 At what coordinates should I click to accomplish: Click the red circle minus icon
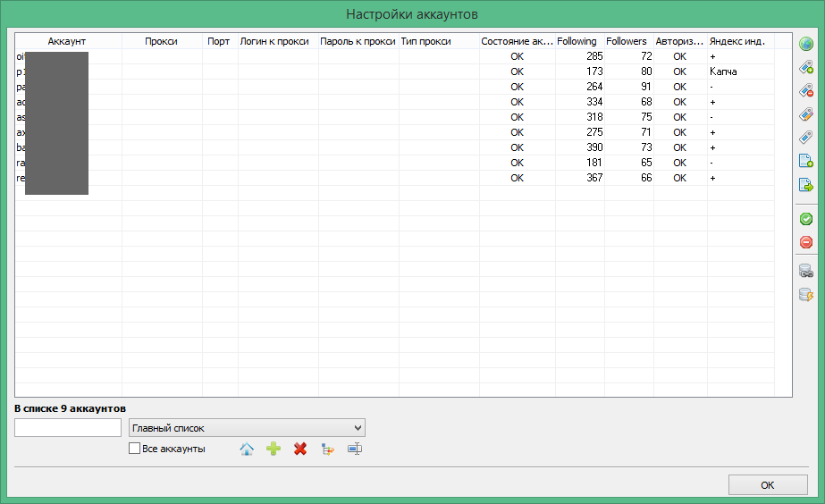pos(805,242)
